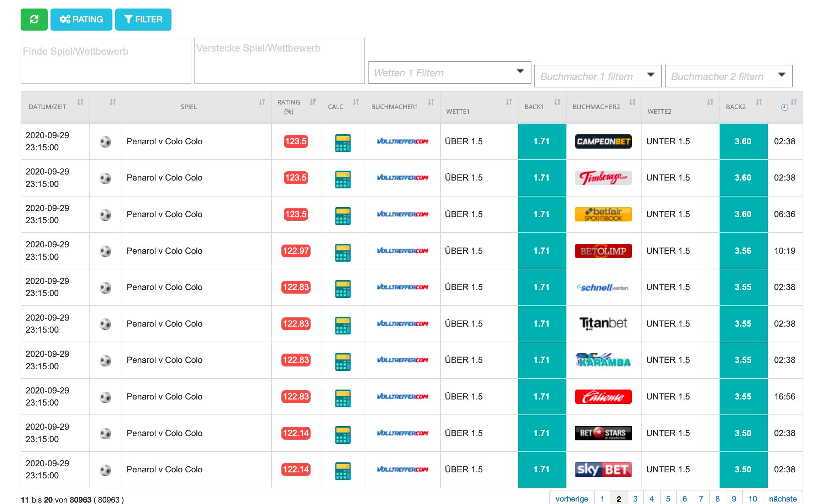This screenshot has height=504, width=836.
Task: Open calculator for the Schnellwetten row
Action: pos(343,289)
